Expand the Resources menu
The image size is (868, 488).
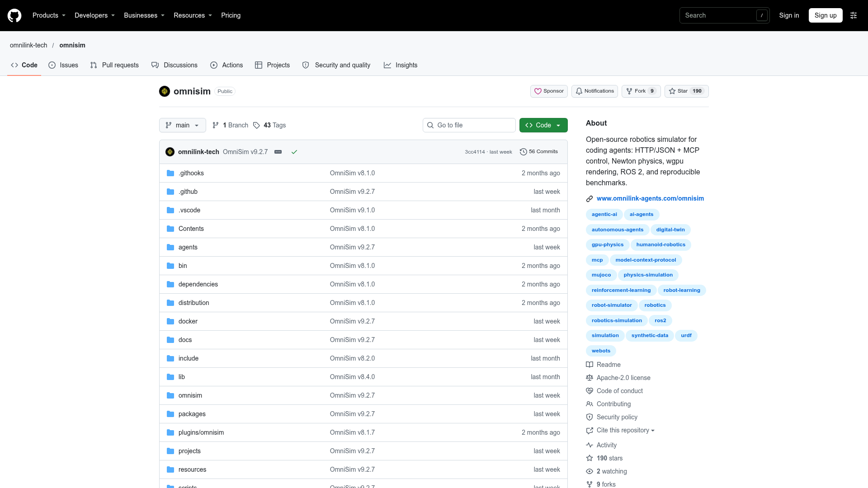click(193, 15)
